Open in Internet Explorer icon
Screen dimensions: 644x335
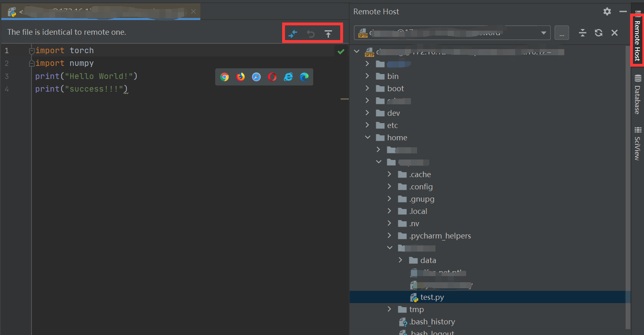click(x=288, y=77)
